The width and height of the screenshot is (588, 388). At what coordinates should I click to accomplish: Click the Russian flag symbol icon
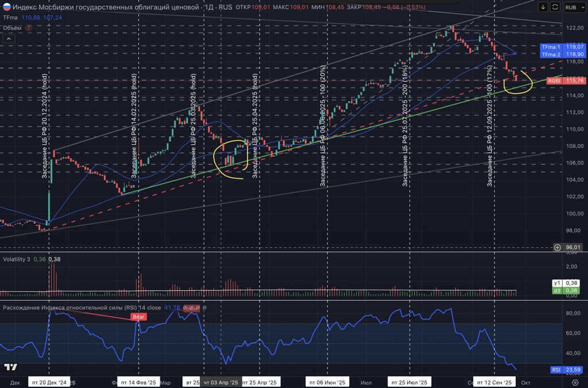click(x=7, y=7)
